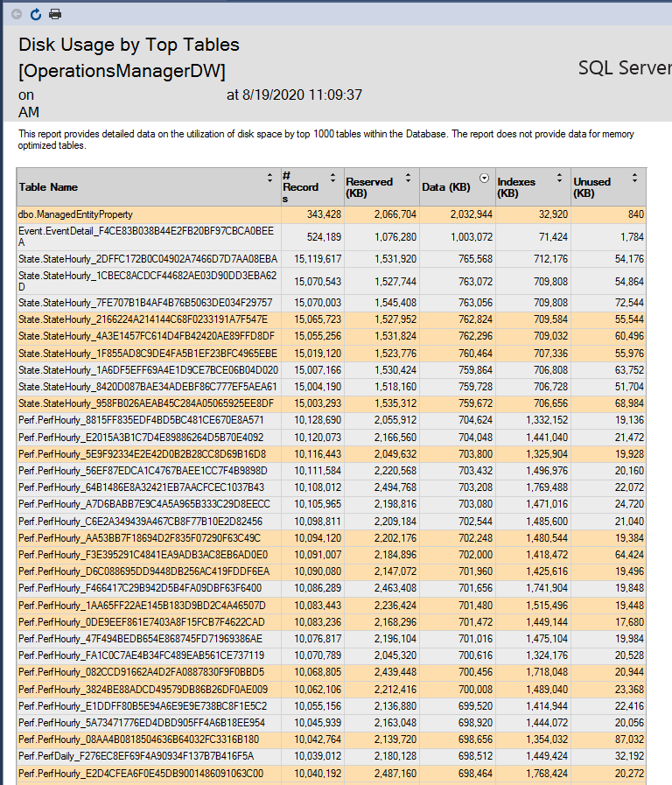Select Perf.PerfHourly_E1DDFF80B5E94A6E9E9E738BC8F1E5C2 name
672x785 pixels.
tap(143, 706)
